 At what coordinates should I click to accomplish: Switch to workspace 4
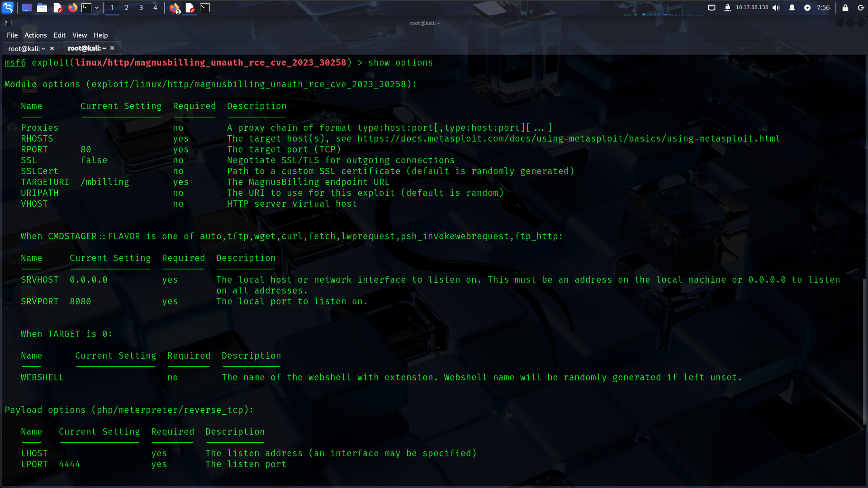[155, 8]
